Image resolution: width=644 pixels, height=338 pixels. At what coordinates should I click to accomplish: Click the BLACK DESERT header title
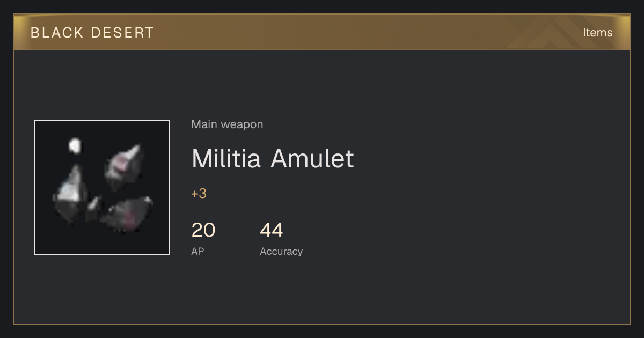(92, 32)
